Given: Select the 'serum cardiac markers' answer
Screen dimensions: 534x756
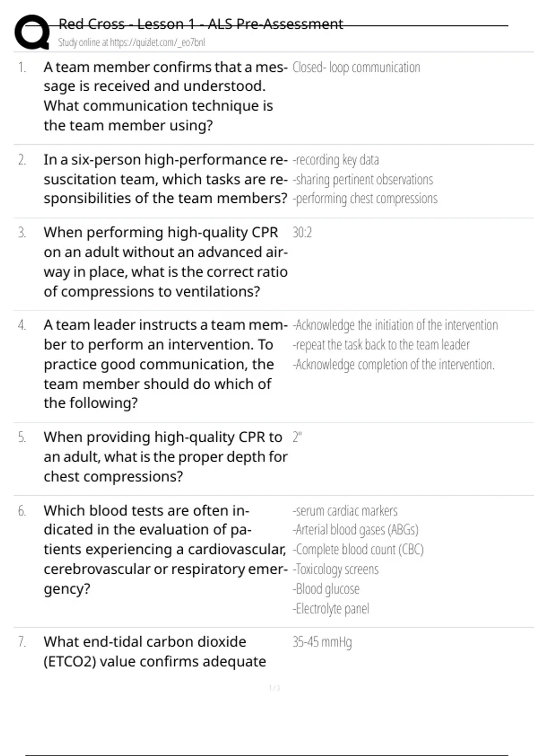Looking at the screenshot, I should [x=345, y=511].
